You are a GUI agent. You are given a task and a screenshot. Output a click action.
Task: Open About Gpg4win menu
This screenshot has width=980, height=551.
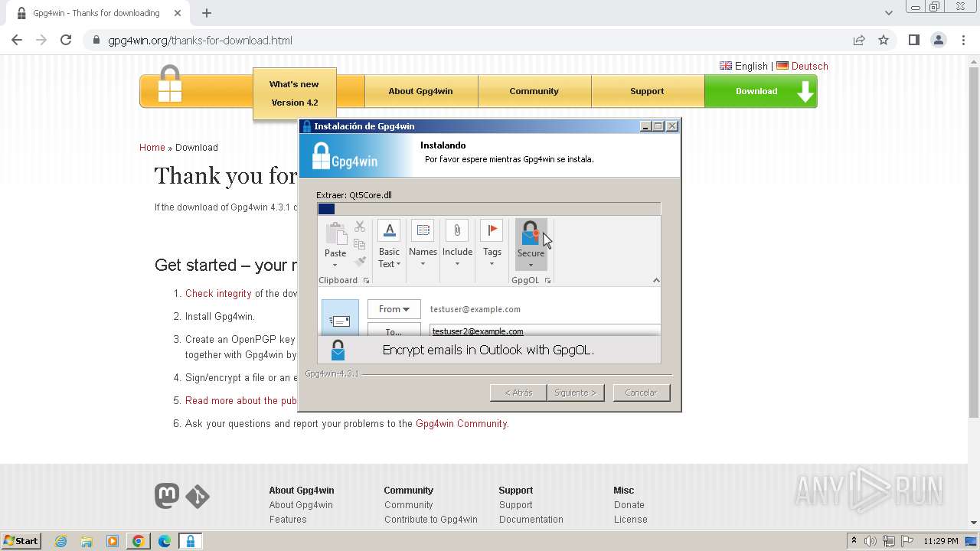(420, 91)
